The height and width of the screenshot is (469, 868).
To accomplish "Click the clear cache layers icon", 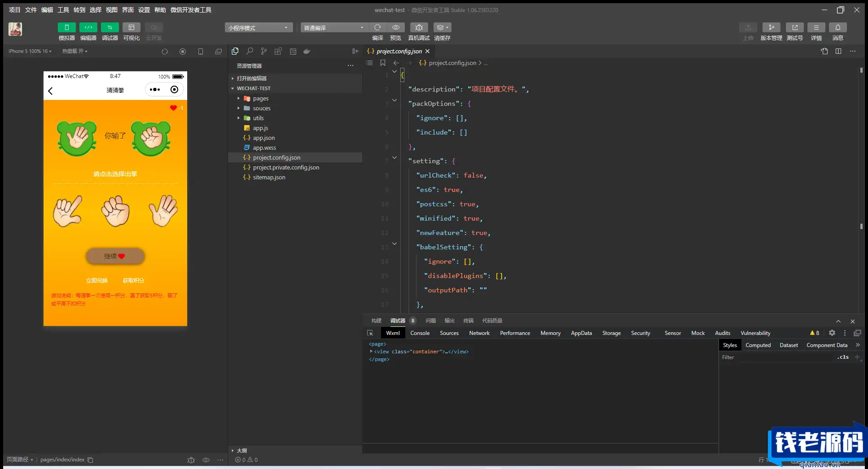I will point(442,27).
